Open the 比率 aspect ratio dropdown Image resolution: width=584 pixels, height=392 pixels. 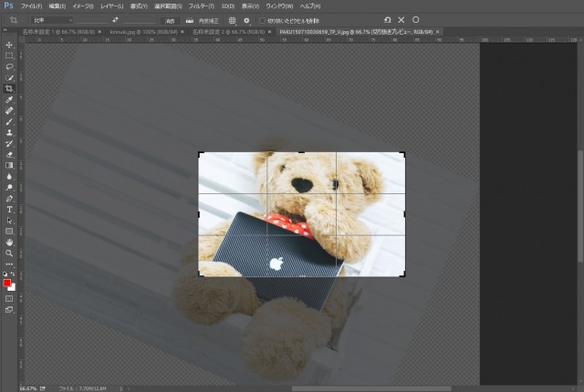click(50, 19)
